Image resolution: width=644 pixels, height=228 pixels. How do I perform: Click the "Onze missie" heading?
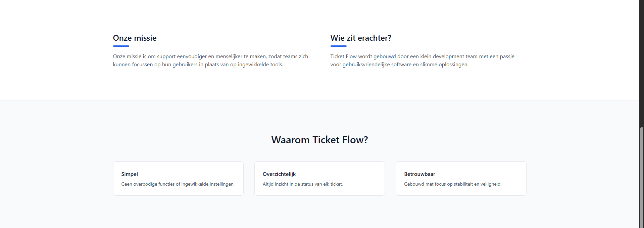coord(135,38)
